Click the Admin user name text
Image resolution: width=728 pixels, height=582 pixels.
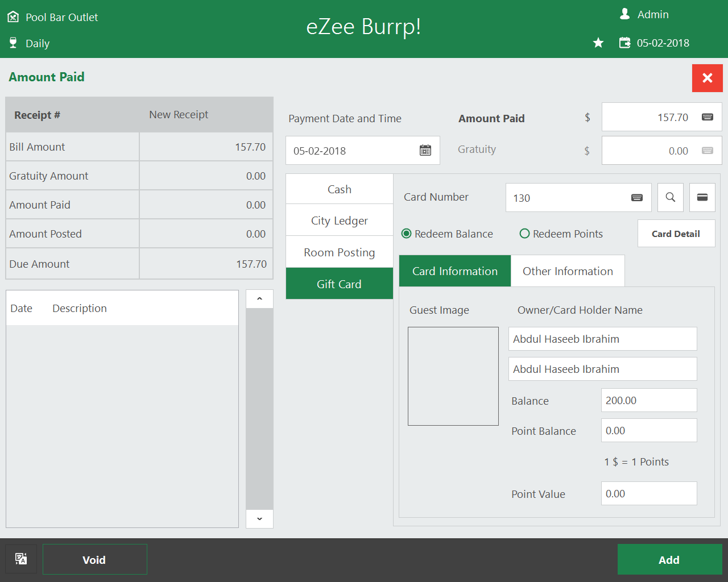[653, 14]
